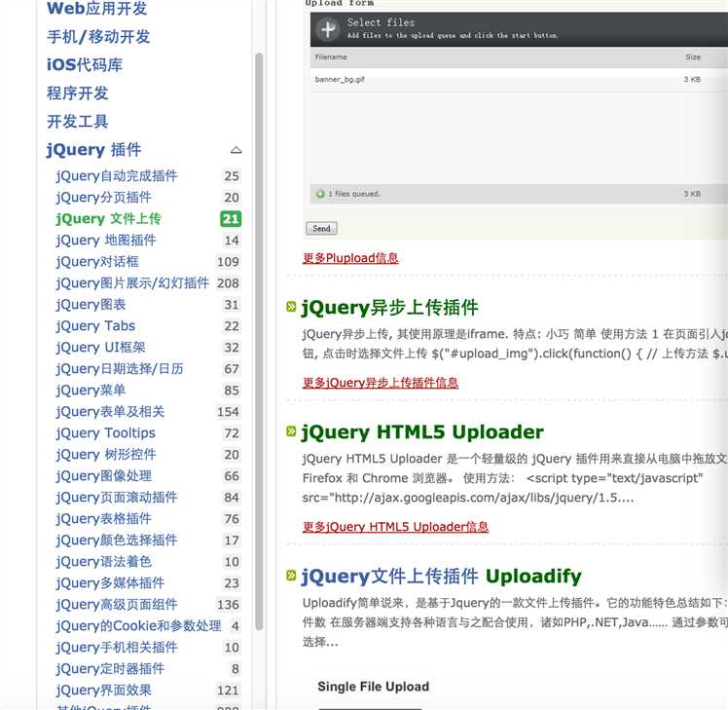This screenshot has width=728, height=710.
Task: Select jQuery日期选择/日历 in sidebar
Action: [120, 368]
